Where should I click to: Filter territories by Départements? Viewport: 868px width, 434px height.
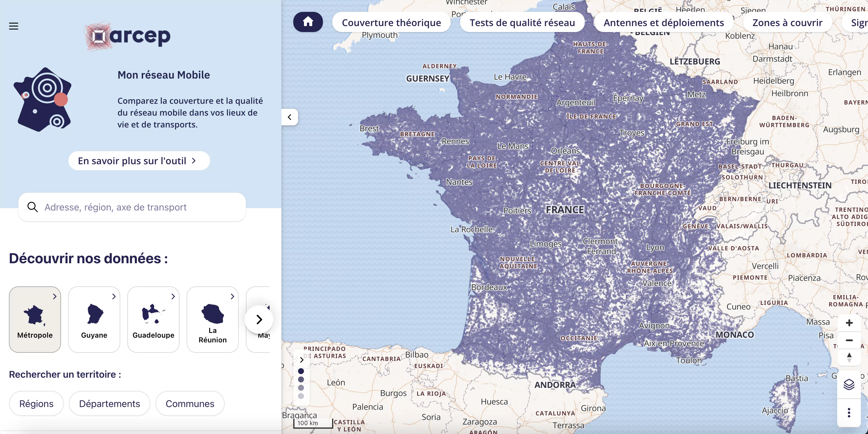[110, 404]
